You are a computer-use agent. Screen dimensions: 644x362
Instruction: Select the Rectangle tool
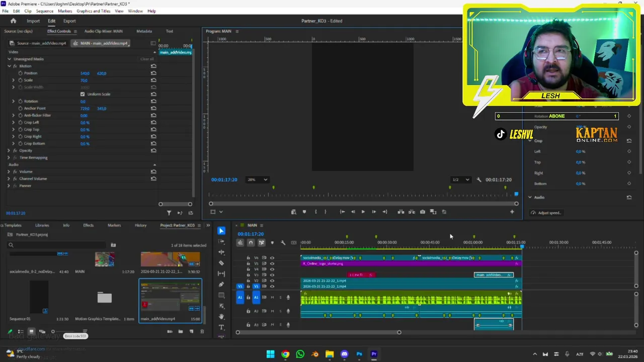pos(221,295)
